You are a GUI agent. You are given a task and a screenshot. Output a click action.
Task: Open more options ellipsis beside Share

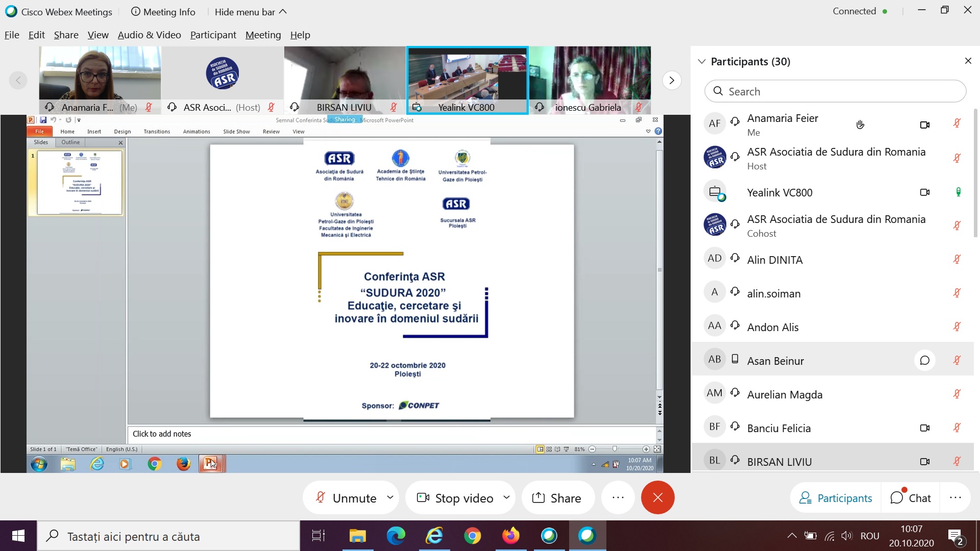tap(618, 497)
